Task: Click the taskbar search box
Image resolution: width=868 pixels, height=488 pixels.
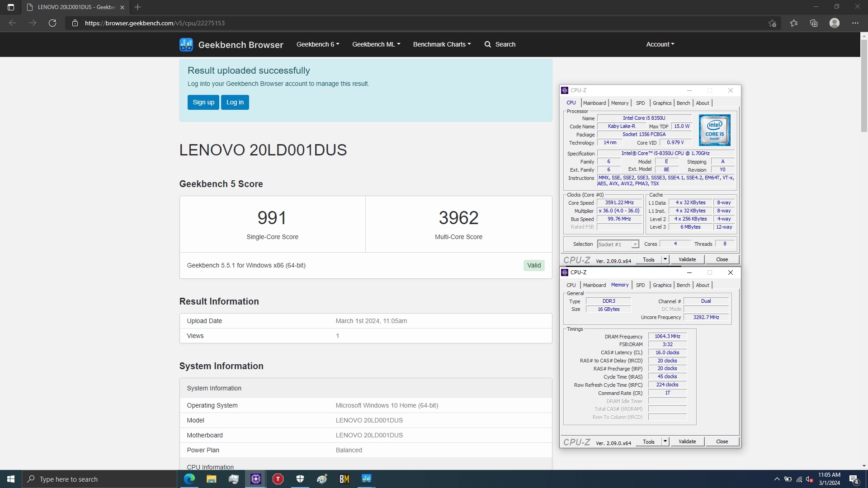Action: coord(99,479)
